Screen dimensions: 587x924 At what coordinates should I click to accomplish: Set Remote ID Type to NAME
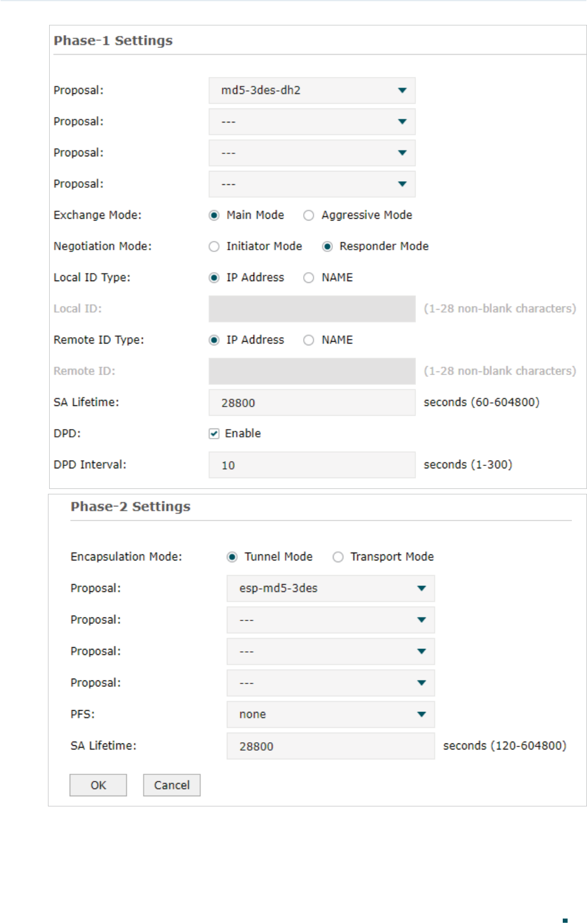pos(309,341)
